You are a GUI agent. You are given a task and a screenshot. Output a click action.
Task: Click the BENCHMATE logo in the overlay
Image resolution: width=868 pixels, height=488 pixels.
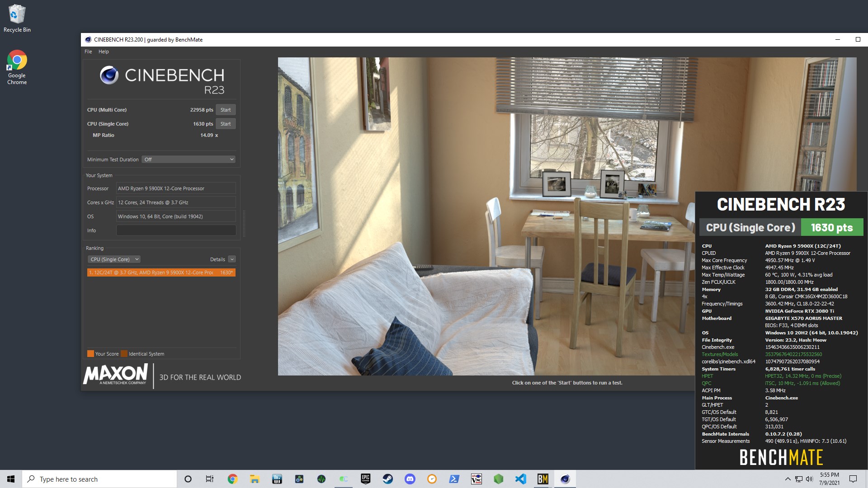click(781, 457)
